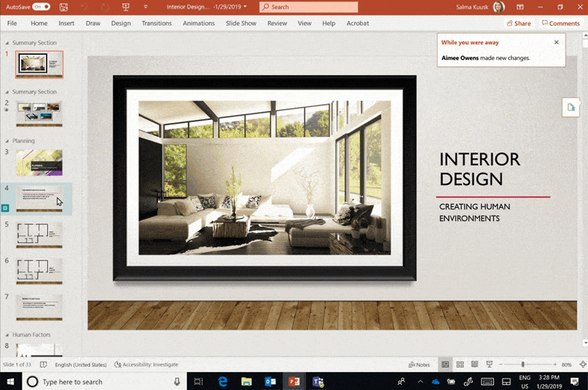
Task: Turn off the AutoSave toggle
Action: coord(41,6)
